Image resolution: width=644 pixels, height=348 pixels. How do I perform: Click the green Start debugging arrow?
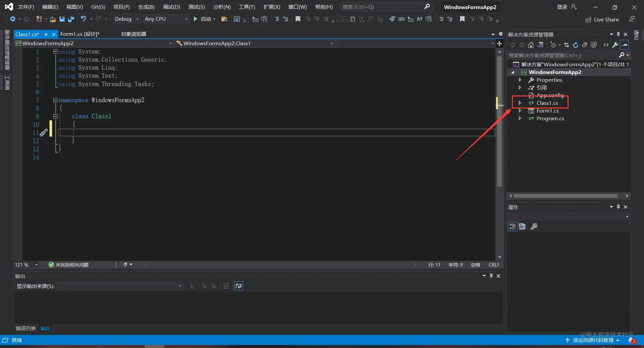195,19
